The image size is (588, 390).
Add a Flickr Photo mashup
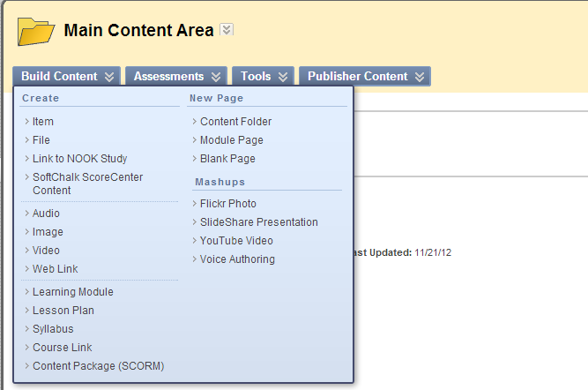pos(228,204)
